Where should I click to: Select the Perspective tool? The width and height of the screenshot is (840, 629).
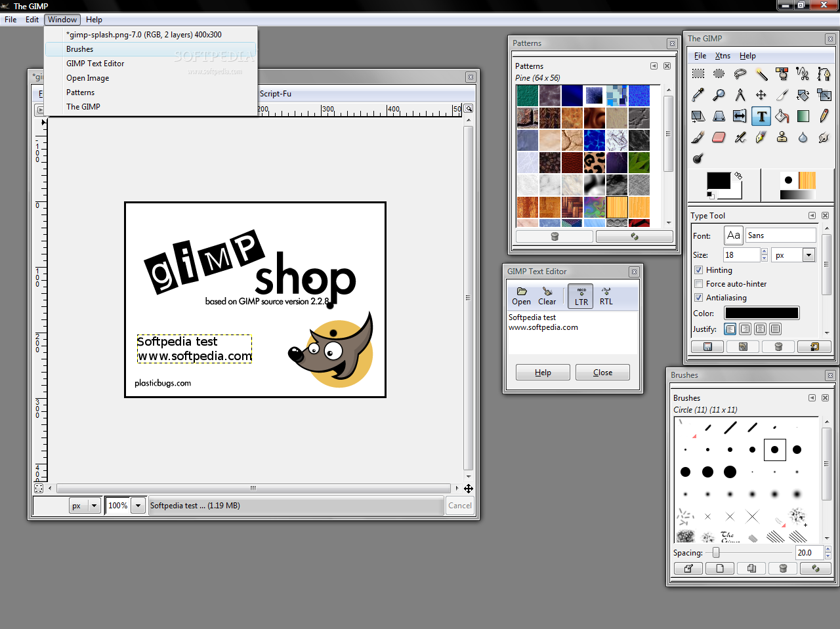pyautogui.click(x=719, y=116)
